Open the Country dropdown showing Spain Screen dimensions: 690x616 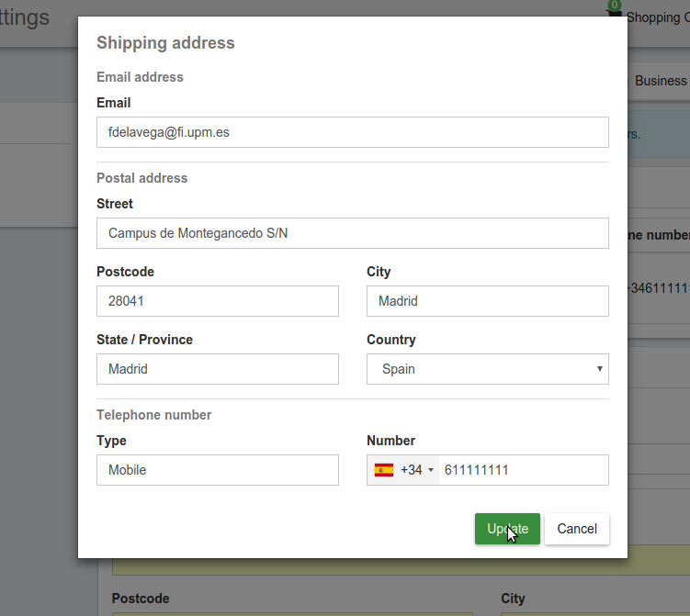pyautogui.click(x=488, y=369)
